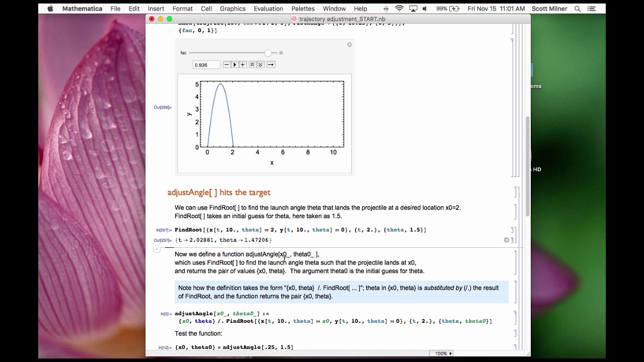
Task: Open the File menu
Action: click(x=115, y=9)
